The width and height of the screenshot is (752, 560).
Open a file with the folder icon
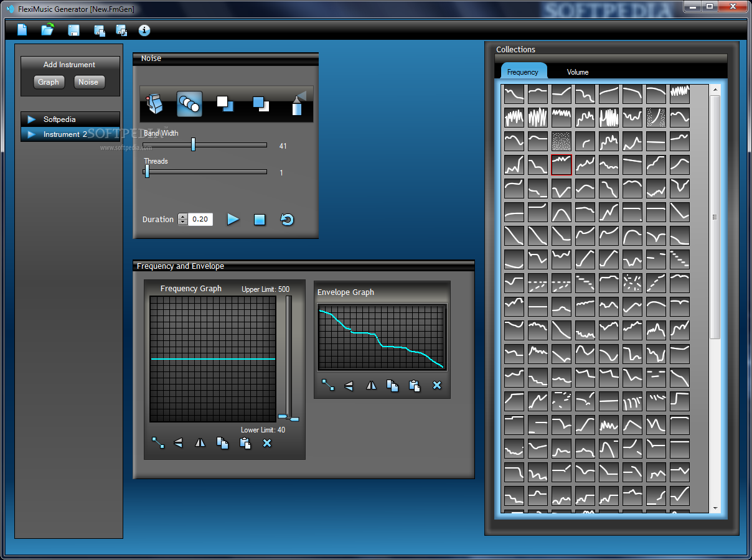pos(48,29)
